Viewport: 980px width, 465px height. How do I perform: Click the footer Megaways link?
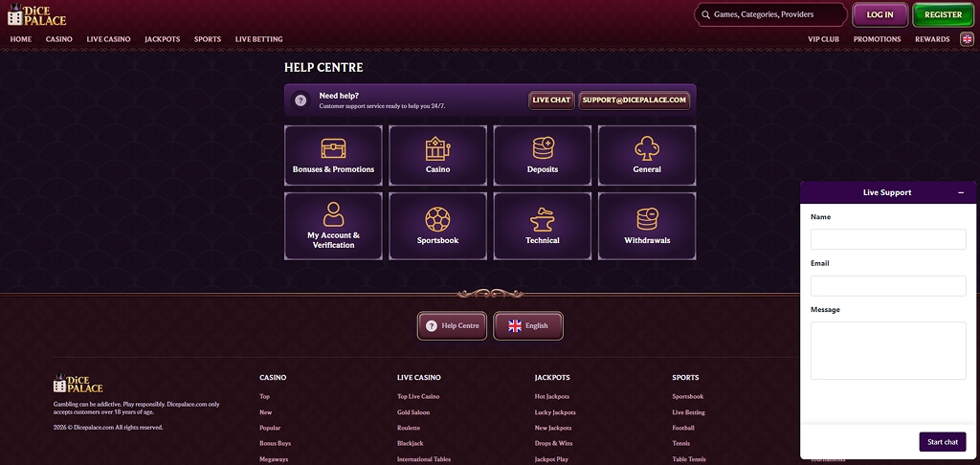click(274, 459)
